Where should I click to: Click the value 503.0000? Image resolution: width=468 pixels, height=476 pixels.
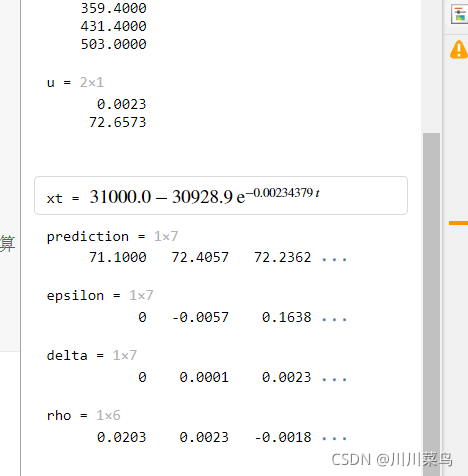113,44
